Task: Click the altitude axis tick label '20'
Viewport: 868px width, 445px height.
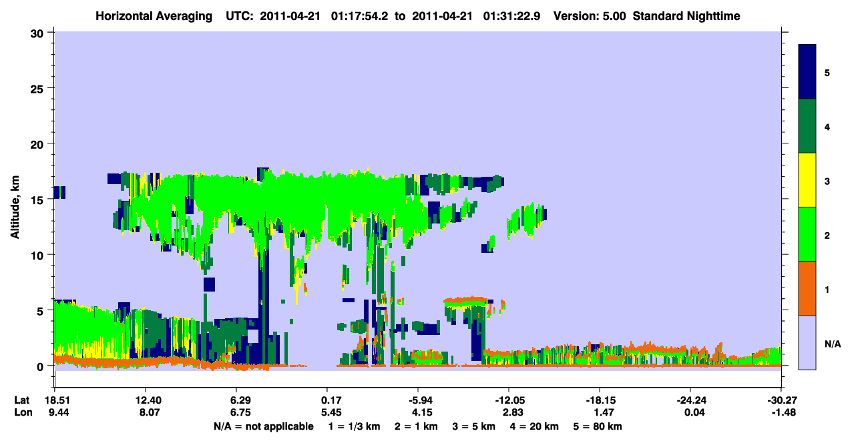Action: point(39,144)
